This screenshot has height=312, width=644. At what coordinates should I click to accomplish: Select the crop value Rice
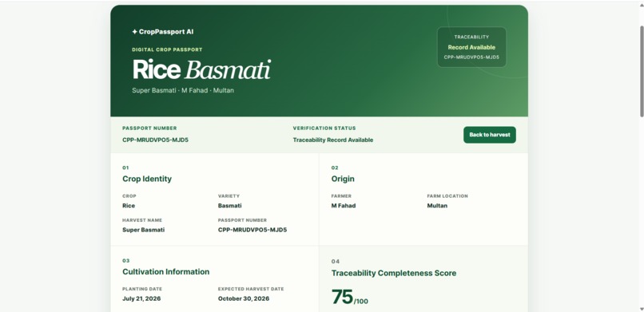pyautogui.click(x=129, y=206)
